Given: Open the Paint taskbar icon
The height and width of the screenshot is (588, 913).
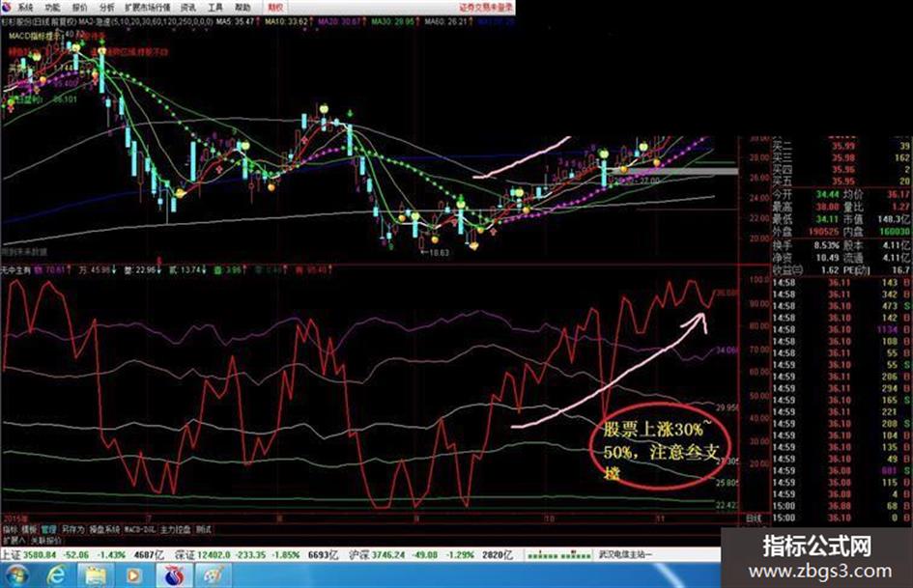Looking at the screenshot, I should tap(214, 575).
